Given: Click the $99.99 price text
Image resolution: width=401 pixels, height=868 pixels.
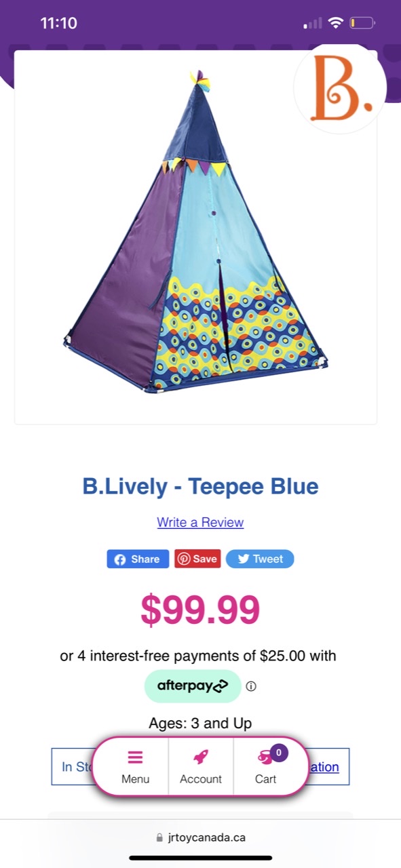Looking at the screenshot, I should click(x=200, y=610).
